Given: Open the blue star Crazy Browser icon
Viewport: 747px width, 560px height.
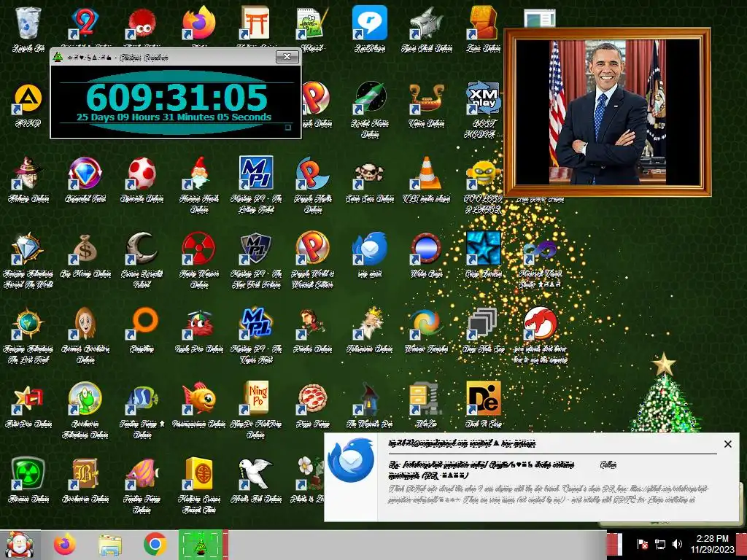Looking at the screenshot, I should tap(483, 249).
